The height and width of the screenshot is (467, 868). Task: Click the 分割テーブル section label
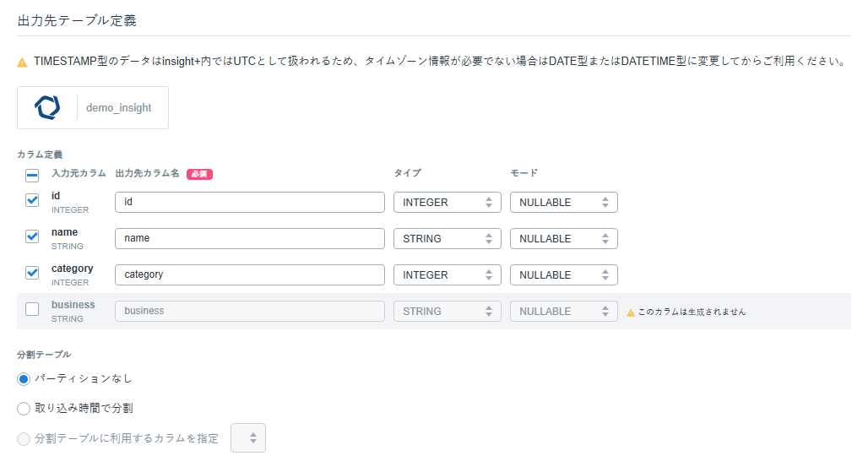click(x=44, y=355)
